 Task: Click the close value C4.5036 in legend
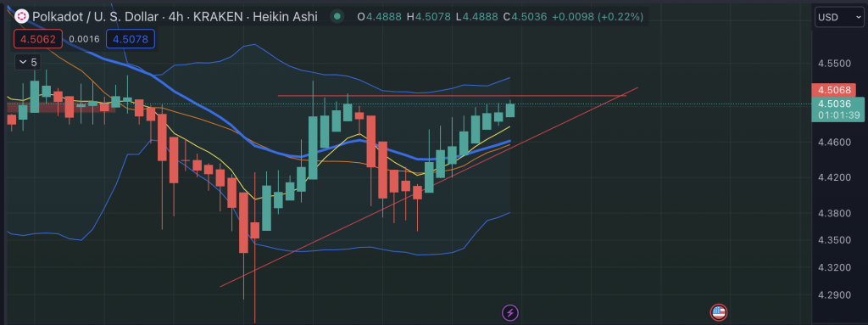point(525,17)
